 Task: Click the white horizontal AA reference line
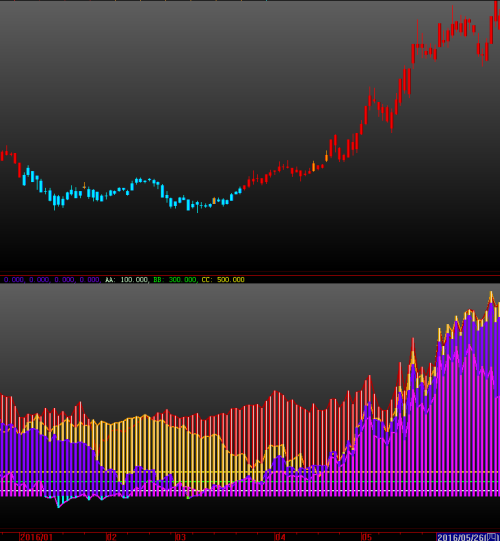point(250,491)
